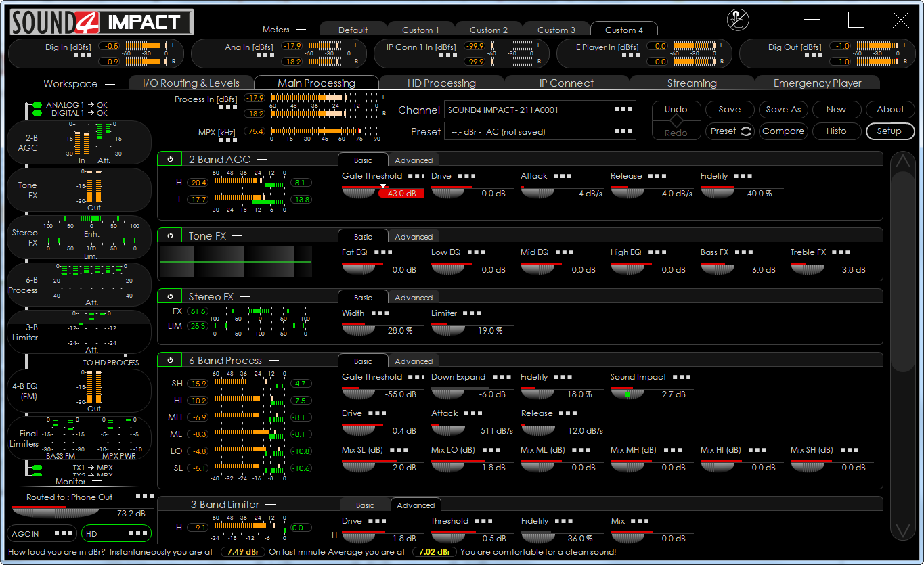Viewport: 924px width, 565px height.
Task: Click the Save As button
Action: 783,110
